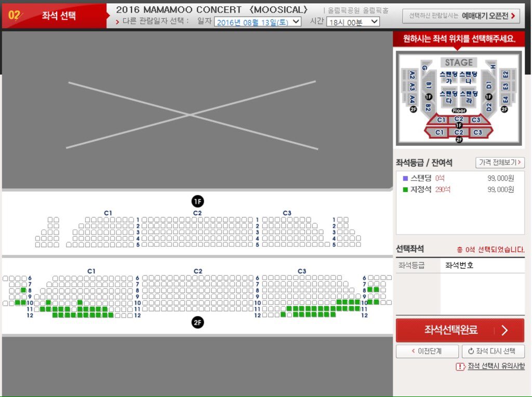Select lower C2 (2F) on minimap
Viewport: 532px width, 397px height.
(x=459, y=132)
